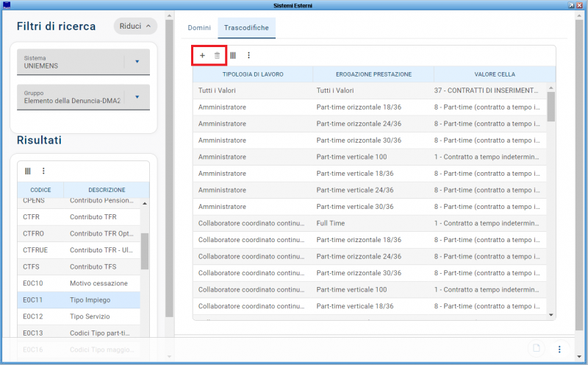Screen dimensions: 588x365
Task: Select the CTFRUE result row
Action: [x=79, y=250]
